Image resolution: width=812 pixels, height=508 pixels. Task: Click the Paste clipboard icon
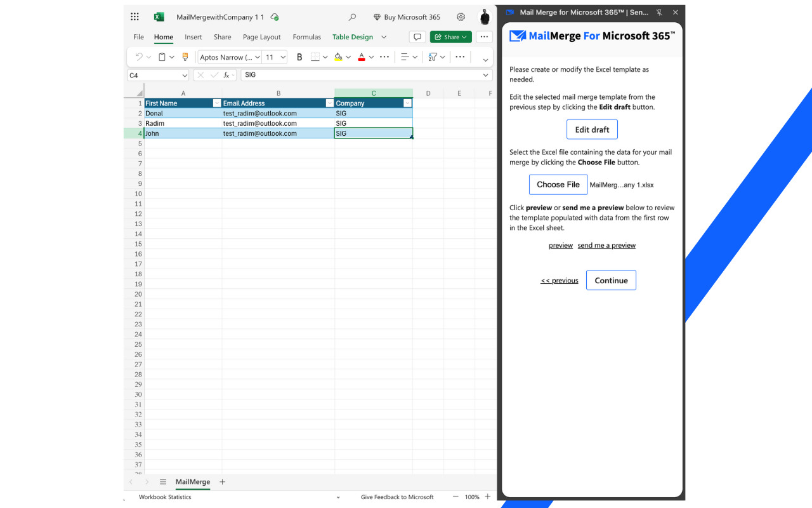coord(162,57)
